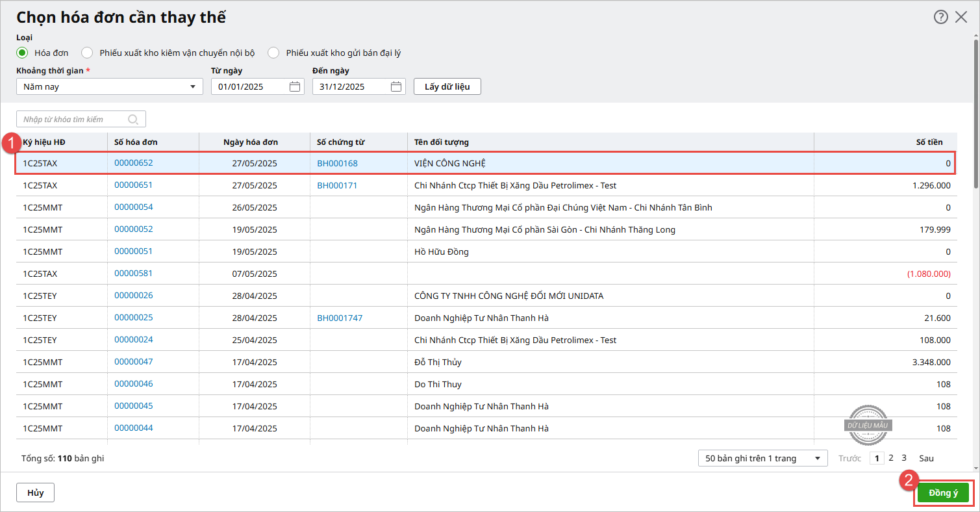Click the date 26/05/2025 cell
This screenshot has width=980, height=512.
(x=255, y=207)
